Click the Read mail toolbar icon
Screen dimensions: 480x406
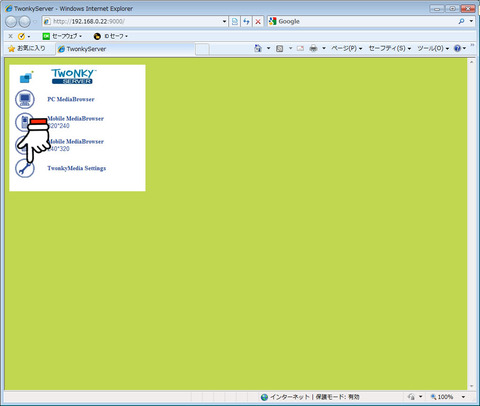pyautogui.click(x=300, y=49)
